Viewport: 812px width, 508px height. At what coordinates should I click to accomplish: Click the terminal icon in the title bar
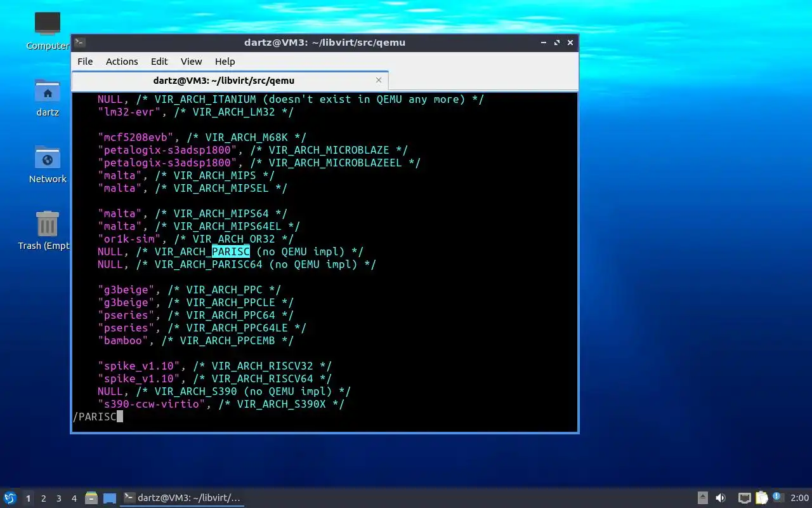(x=80, y=43)
